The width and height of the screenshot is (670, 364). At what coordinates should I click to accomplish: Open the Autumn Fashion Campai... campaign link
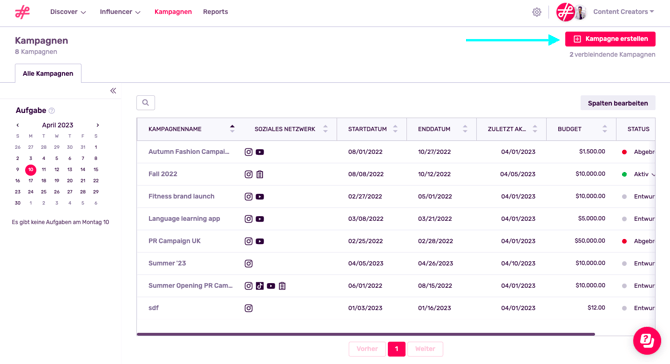tap(189, 152)
